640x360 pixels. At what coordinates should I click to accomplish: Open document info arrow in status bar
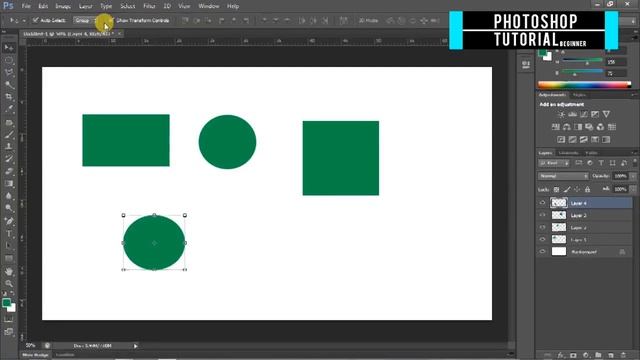pos(136,346)
